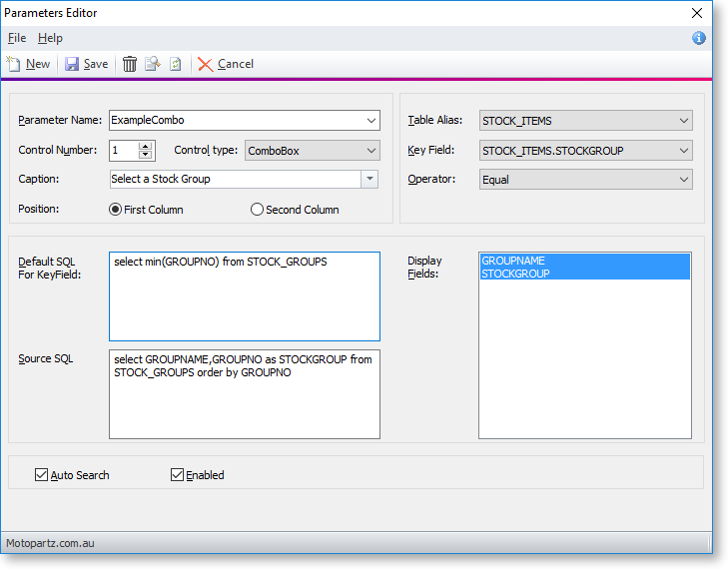
Task: Click the trash can delete icon
Action: (x=130, y=64)
